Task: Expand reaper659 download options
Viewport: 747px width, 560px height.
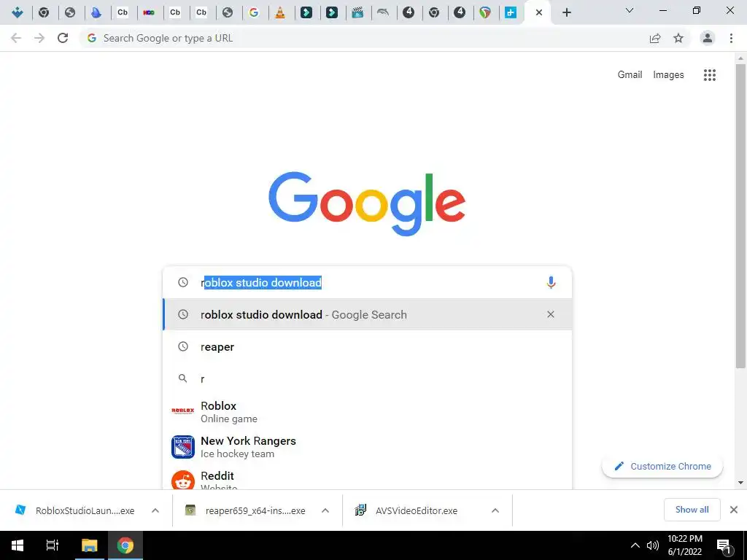Action: [325, 510]
